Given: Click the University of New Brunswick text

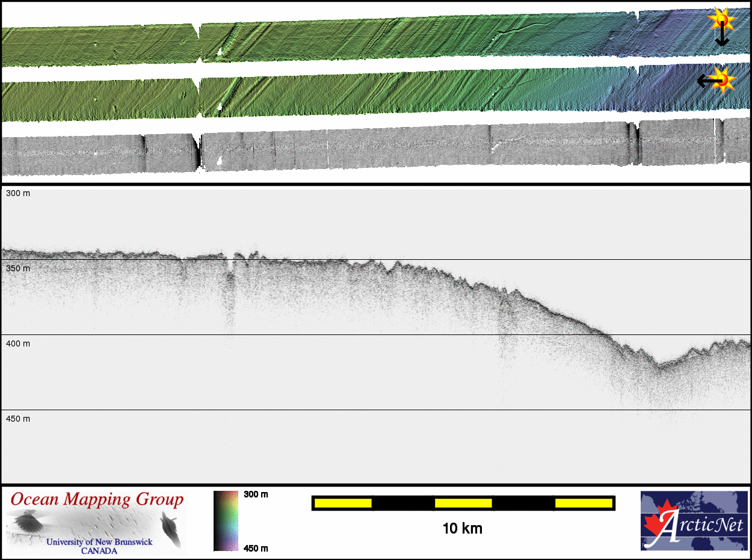Looking at the screenshot, I should coord(99,542).
